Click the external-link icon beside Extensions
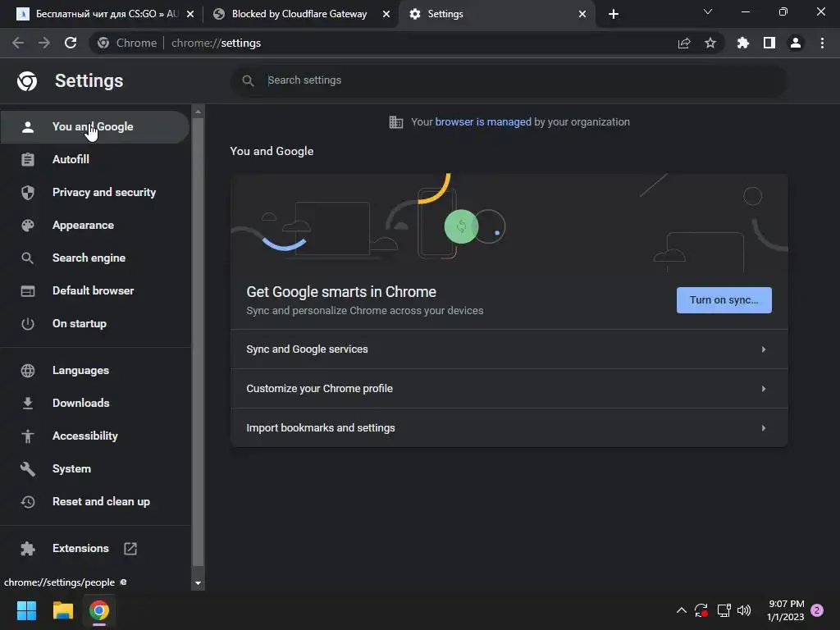 [130, 549]
